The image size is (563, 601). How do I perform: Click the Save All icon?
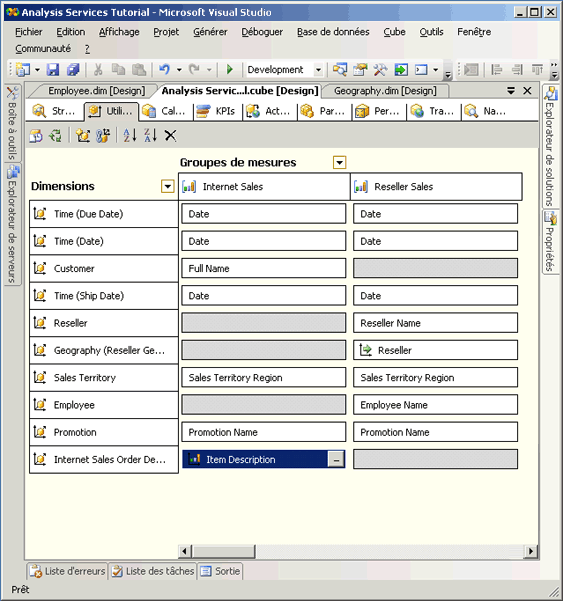point(73,70)
